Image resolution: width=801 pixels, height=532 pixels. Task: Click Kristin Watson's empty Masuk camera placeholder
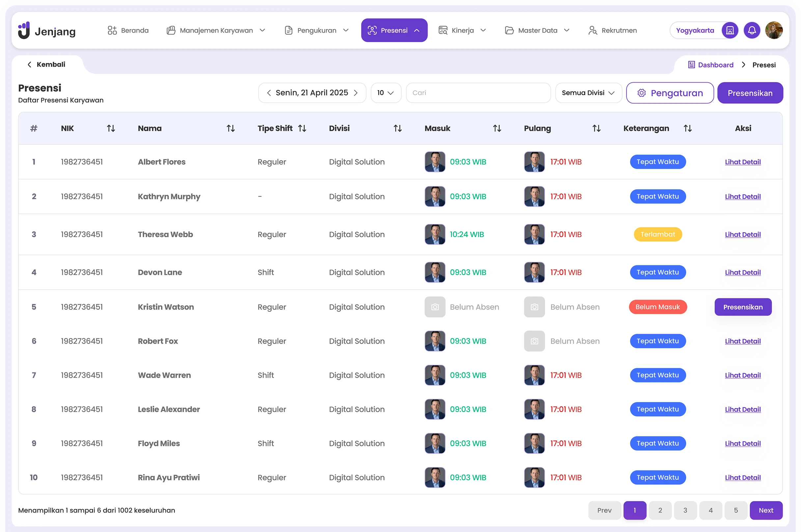435,307
